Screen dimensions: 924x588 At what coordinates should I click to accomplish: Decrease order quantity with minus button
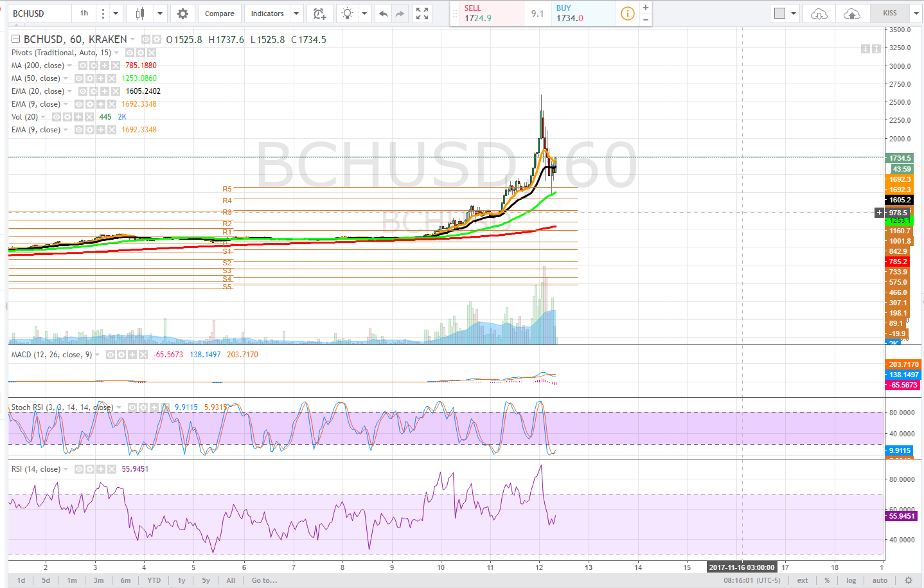(x=646, y=20)
